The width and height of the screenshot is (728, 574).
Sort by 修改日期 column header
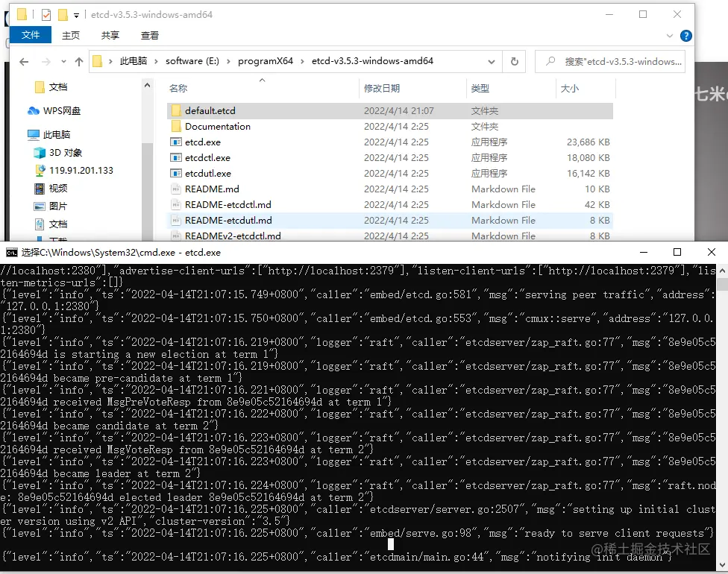(x=382, y=88)
